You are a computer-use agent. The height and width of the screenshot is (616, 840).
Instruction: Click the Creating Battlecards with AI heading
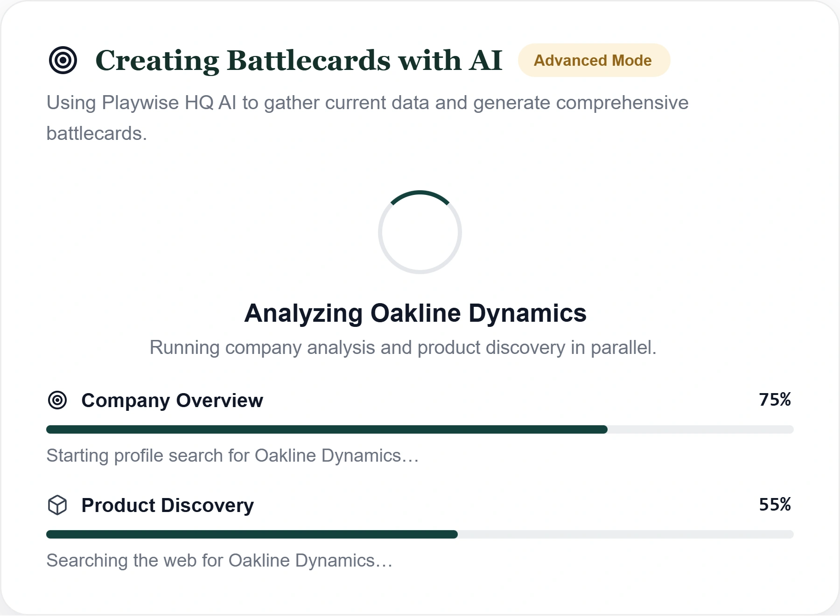(x=299, y=60)
